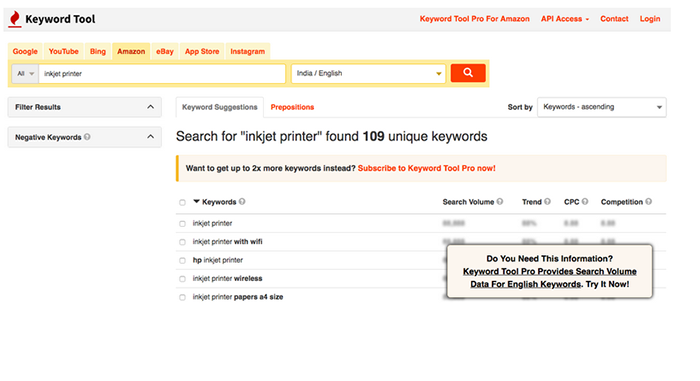The image size is (700, 381).
Task: Click the Keyword Tool site title
Action: click(x=60, y=19)
